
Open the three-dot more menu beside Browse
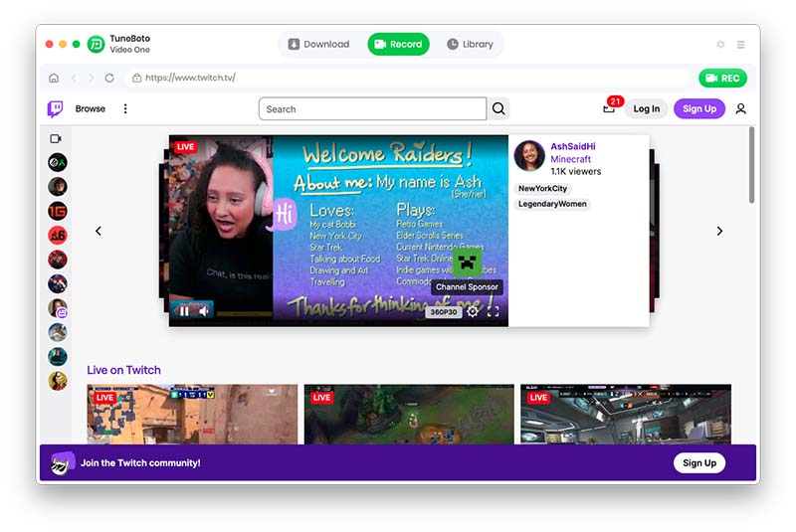coord(125,108)
